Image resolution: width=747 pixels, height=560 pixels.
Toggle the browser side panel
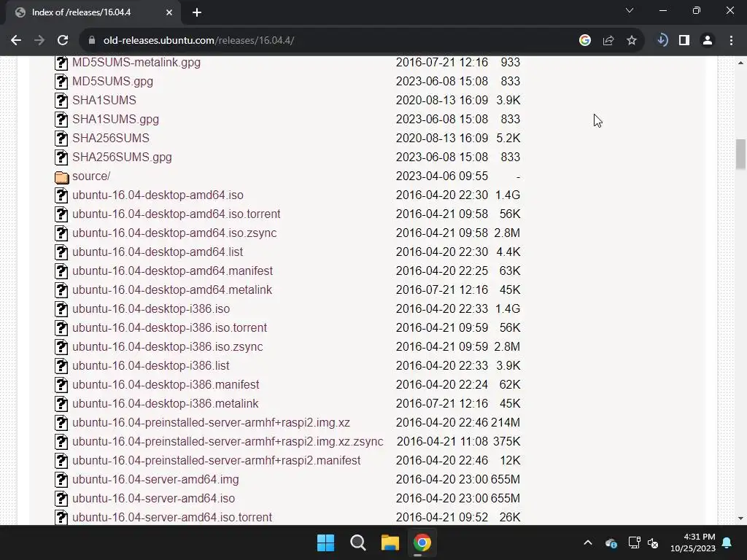pyautogui.click(x=684, y=41)
